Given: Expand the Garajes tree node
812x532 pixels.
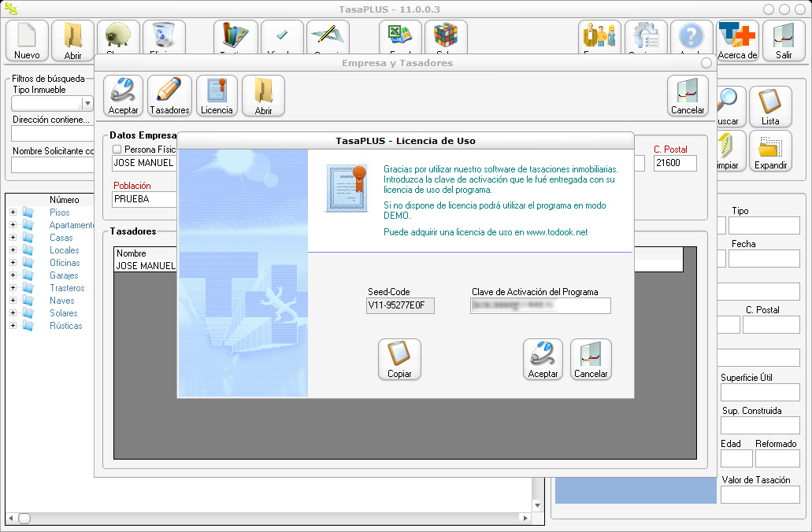Looking at the screenshot, I should 13,275.
